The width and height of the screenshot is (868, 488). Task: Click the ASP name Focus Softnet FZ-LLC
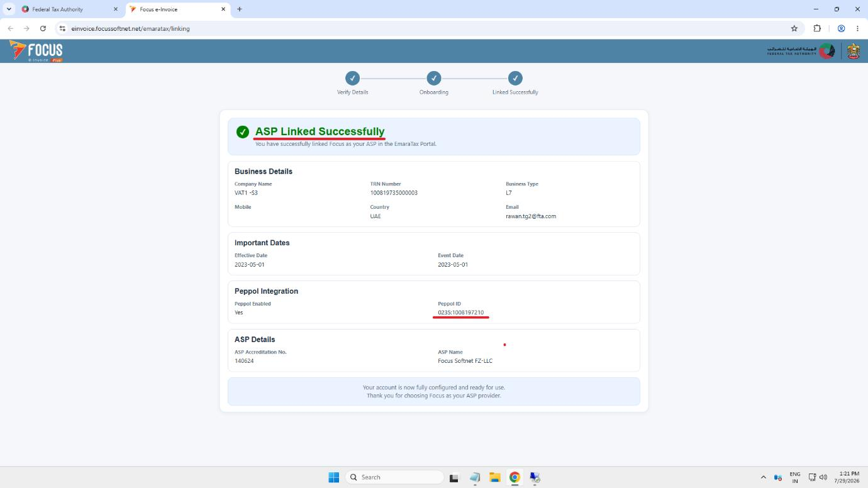[x=465, y=361]
